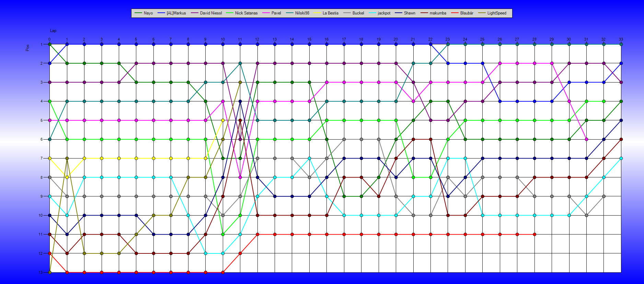Image resolution: width=644 pixels, height=284 pixels.
Task: Select lap 11 label on the axis
Action: (x=240, y=39)
